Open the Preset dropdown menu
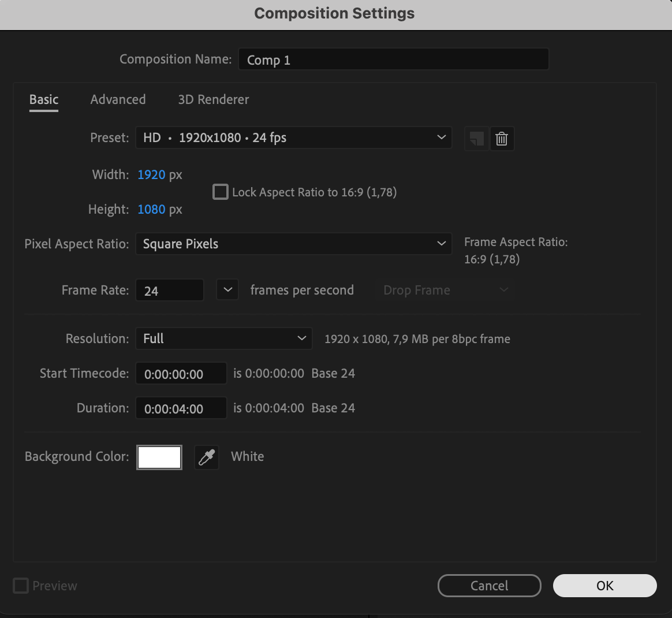 (293, 137)
